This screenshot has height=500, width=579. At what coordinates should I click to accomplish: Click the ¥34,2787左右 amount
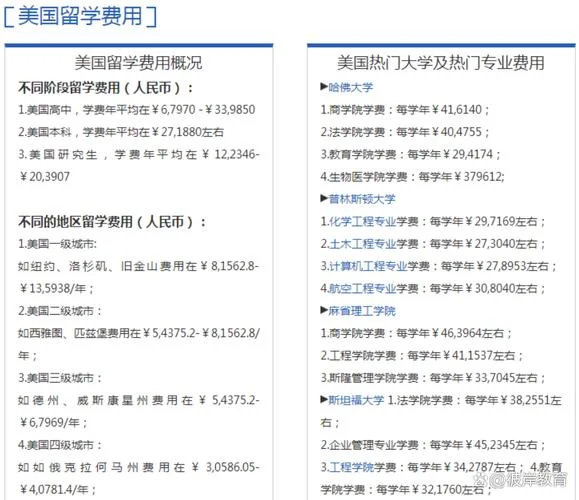[x=479, y=467]
